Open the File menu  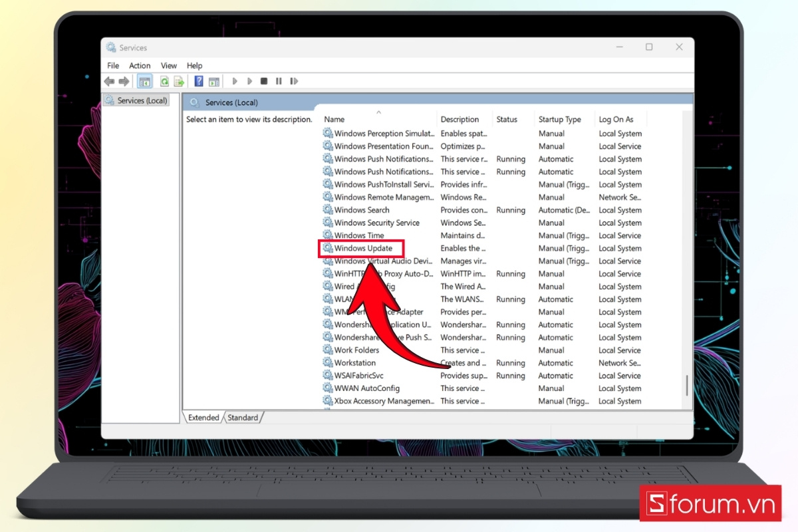(113, 66)
